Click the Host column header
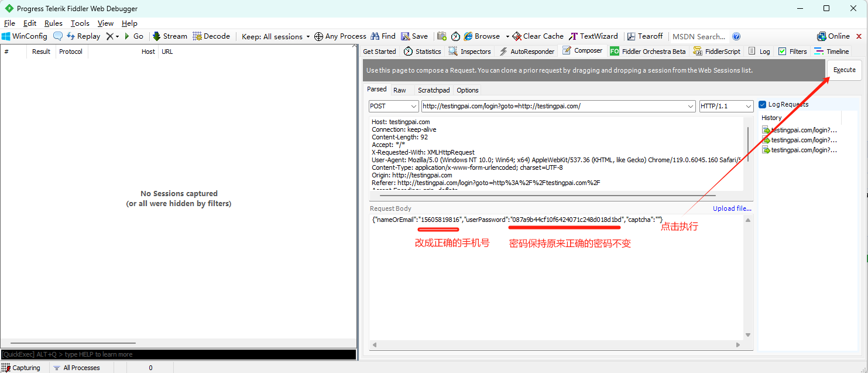 click(x=123, y=52)
